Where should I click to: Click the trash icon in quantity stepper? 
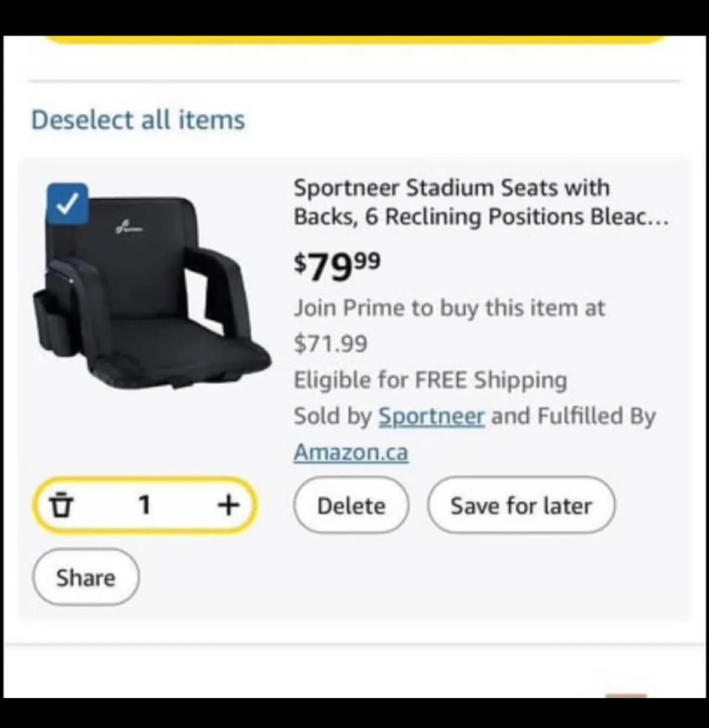61,505
